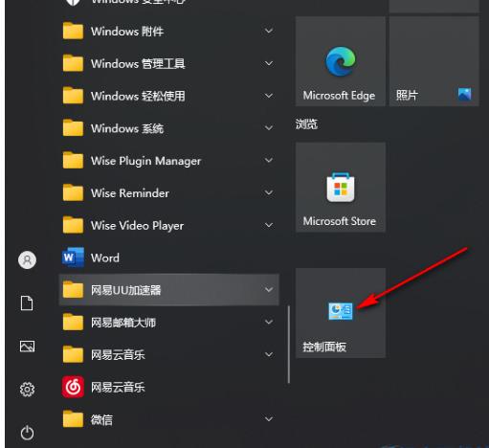
Task: Open the Microsoft Edge tile
Action: tap(341, 61)
